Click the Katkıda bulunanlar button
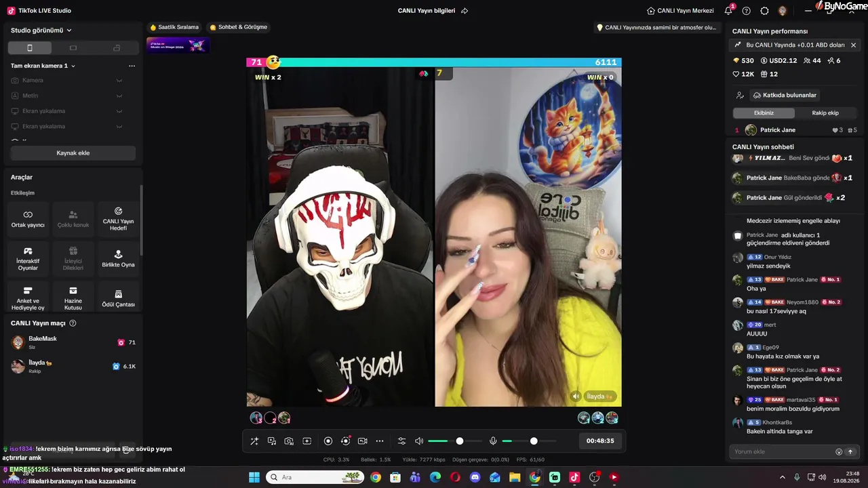 click(785, 95)
